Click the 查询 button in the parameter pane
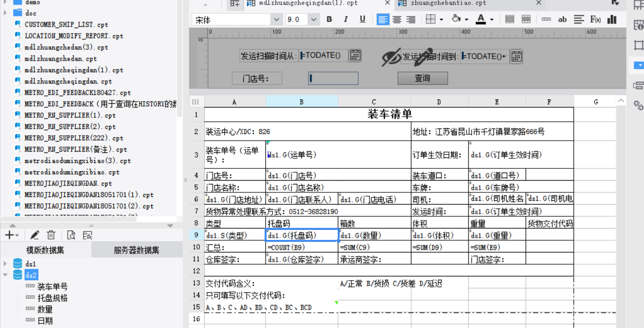 (x=423, y=78)
